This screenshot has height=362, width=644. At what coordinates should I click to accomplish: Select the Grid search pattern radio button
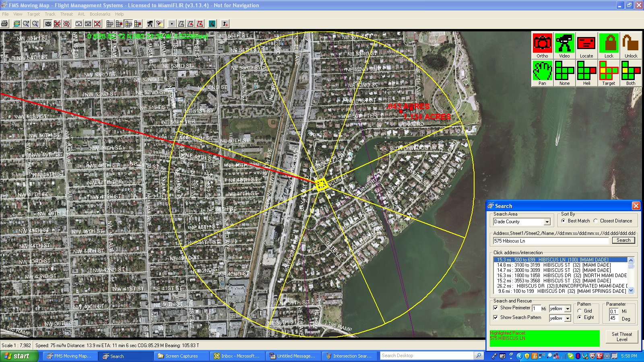pyautogui.click(x=579, y=311)
